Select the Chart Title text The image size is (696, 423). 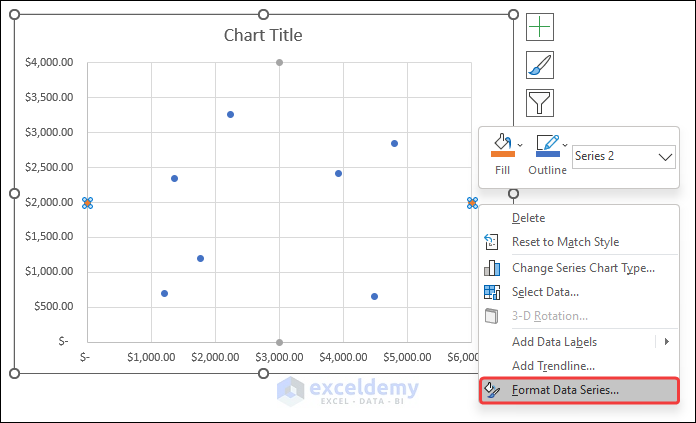point(263,35)
